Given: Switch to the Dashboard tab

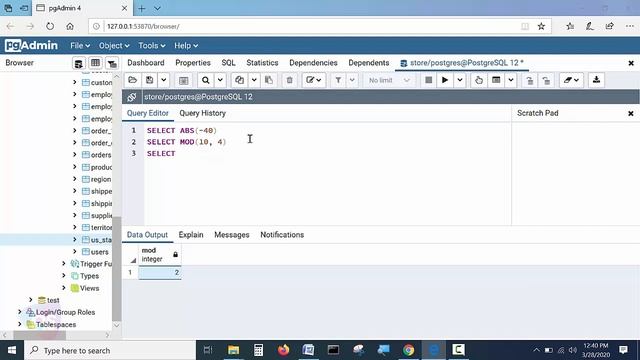Looking at the screenshot, I should click(146, 63).
